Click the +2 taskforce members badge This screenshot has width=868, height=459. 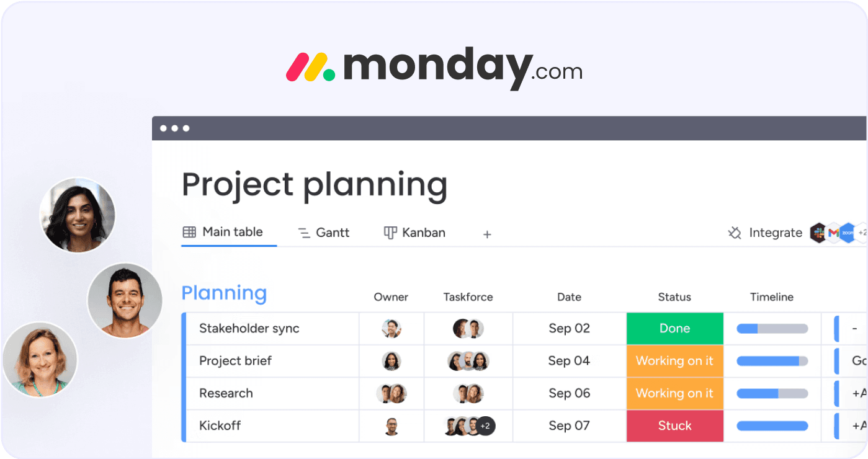point(485,426)
